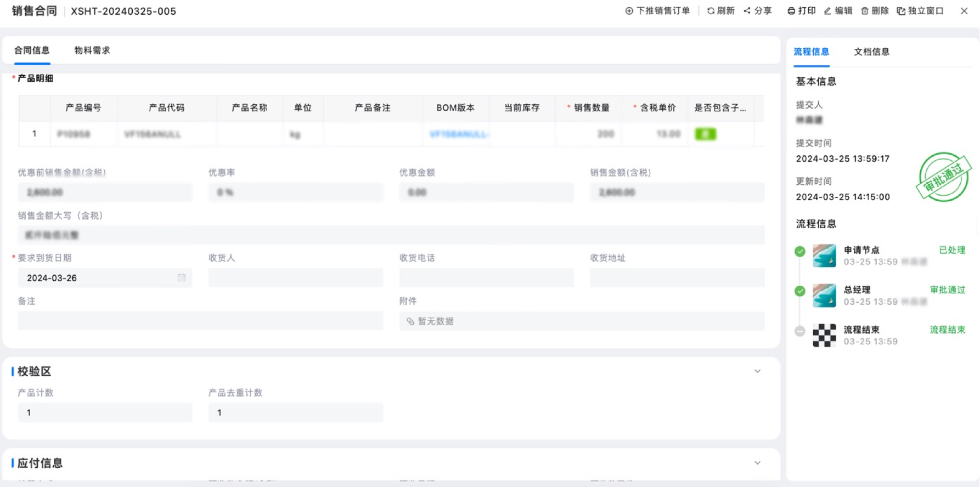Click the 申请节点 avatar thumbnail
Image resolution: width=980 pixels, height=487 pixels.
coord(824,256)
